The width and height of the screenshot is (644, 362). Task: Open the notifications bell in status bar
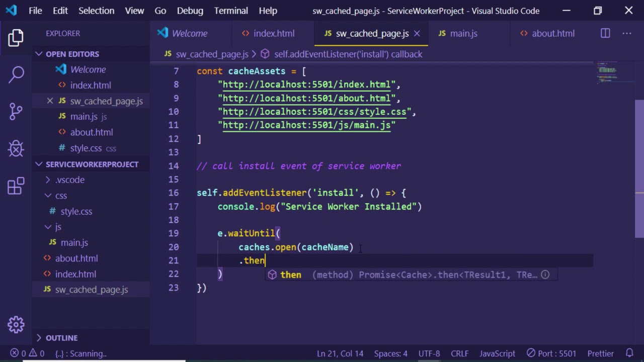(x=629, y=353)
